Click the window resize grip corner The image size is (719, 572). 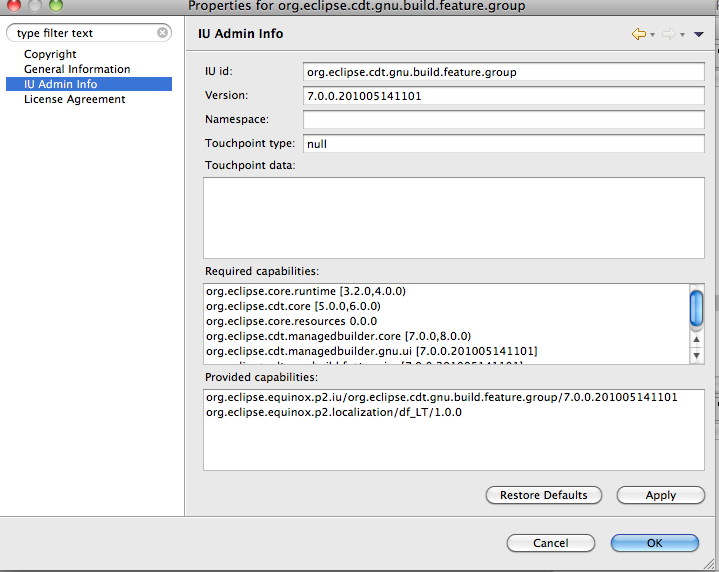(x=709, y=564)
